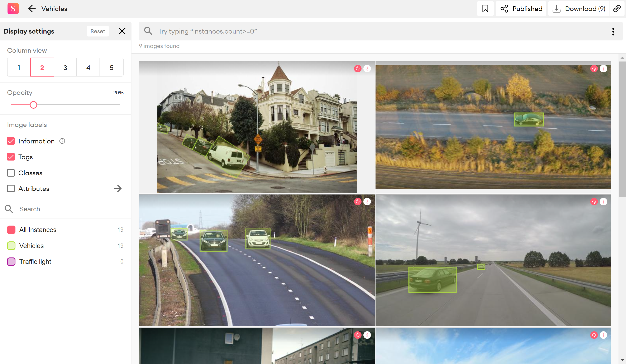Click the Vehicles green color swatch
626x364 pixels.
[11, 246]
